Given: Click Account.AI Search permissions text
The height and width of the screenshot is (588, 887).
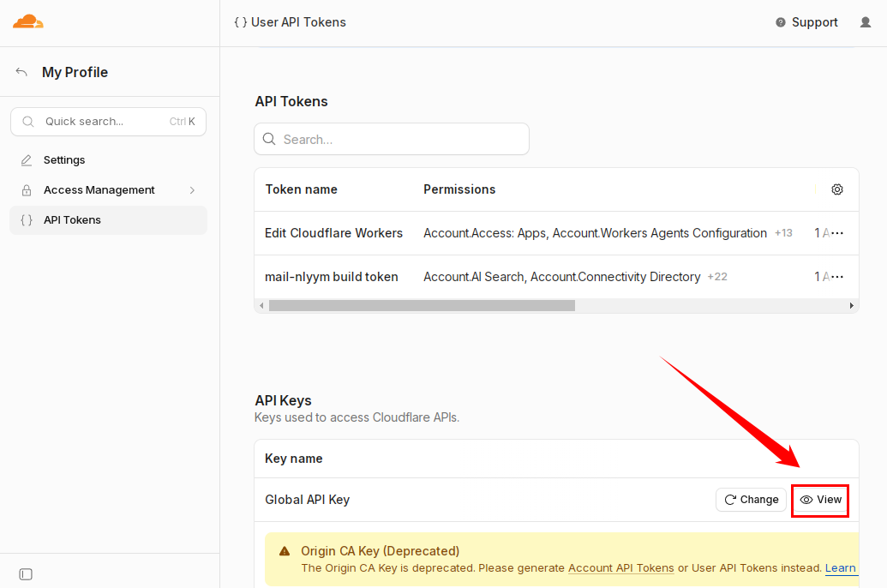Looking at the screenshot, I should [561, 277].
